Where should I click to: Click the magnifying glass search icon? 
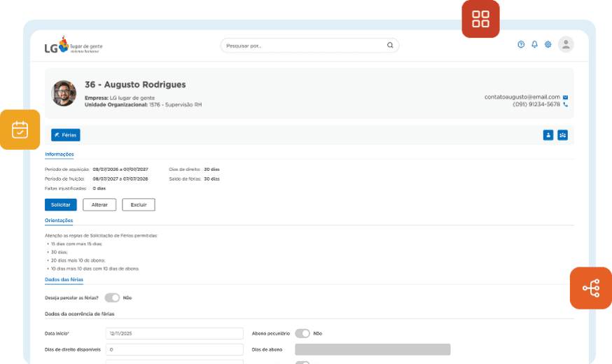coord(390,45)
